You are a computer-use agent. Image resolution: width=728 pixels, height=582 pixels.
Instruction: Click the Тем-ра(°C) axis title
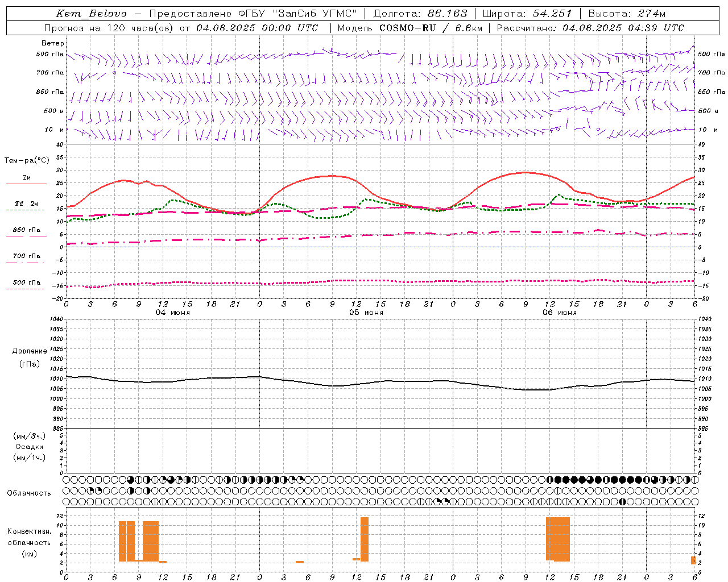click(27, 161)
